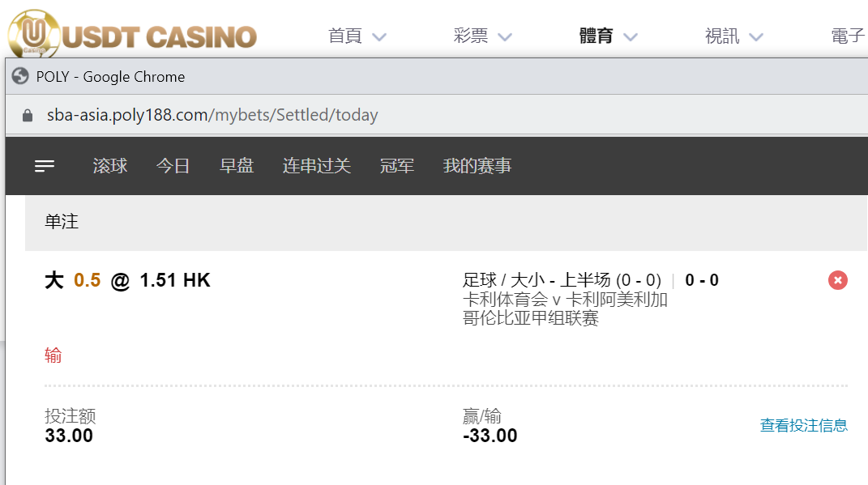Click the USDT CASINO text logo
This screenshot has height=485, width=868.
click(160, 37)
